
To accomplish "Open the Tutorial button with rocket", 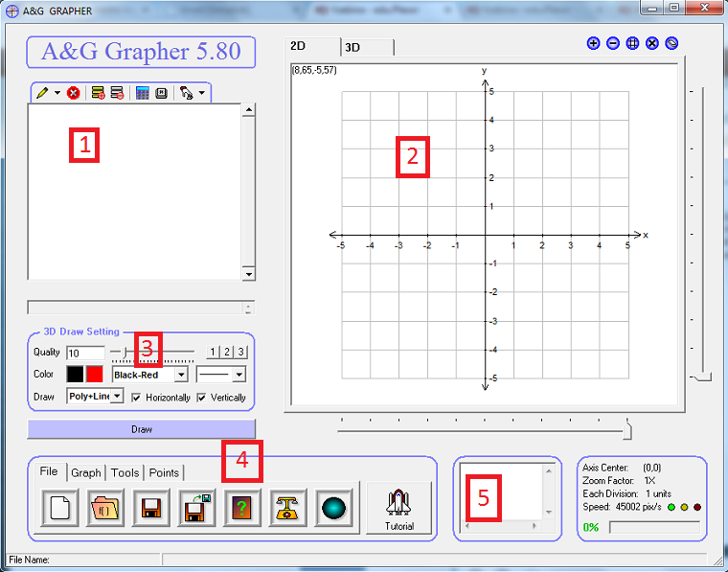I will (398, 508).
